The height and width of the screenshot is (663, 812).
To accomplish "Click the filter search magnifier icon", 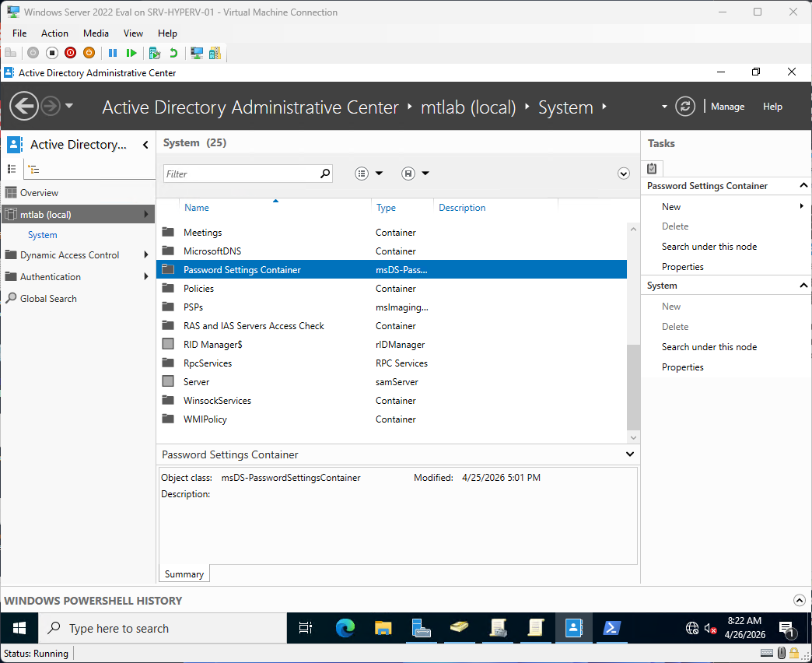I will point(324,174).
